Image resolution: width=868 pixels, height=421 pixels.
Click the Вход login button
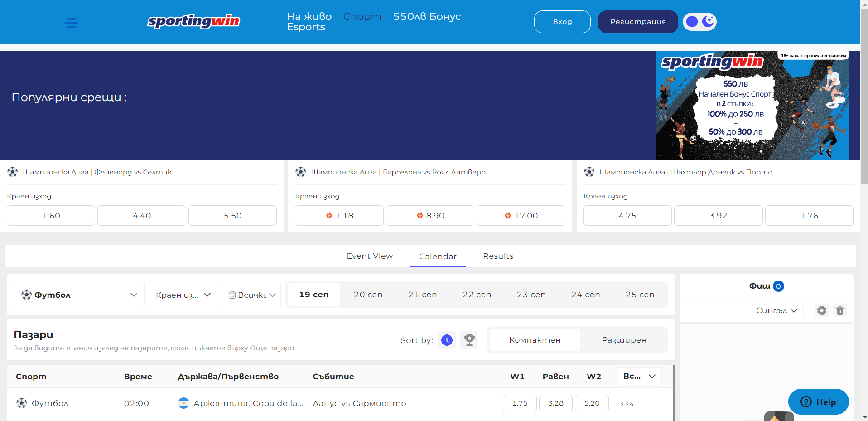[562, 22]
